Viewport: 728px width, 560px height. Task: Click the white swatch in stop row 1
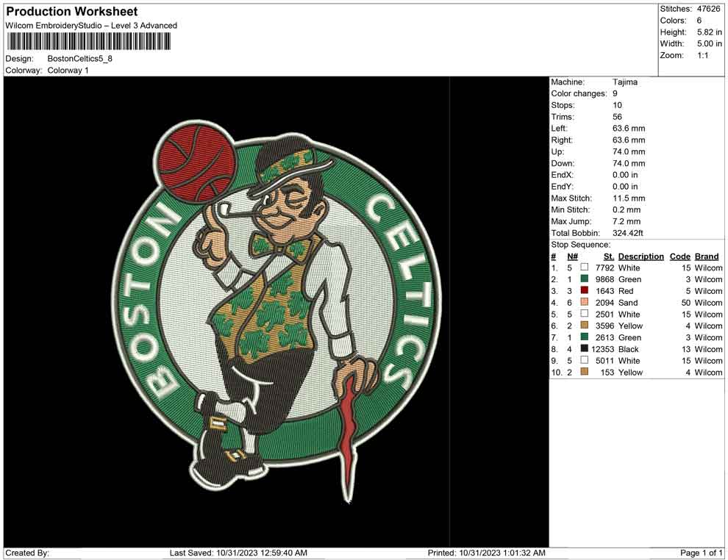tap(585, 268)
